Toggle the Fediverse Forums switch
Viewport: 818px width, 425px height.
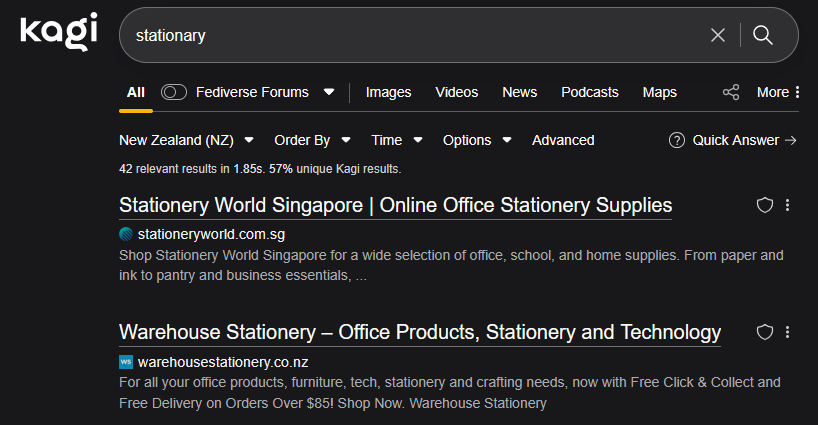(174, 92)
